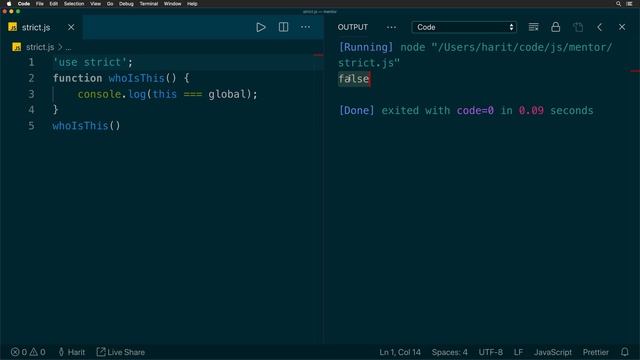Open the macOS notification center icon
640x360 pixels.
629,4
